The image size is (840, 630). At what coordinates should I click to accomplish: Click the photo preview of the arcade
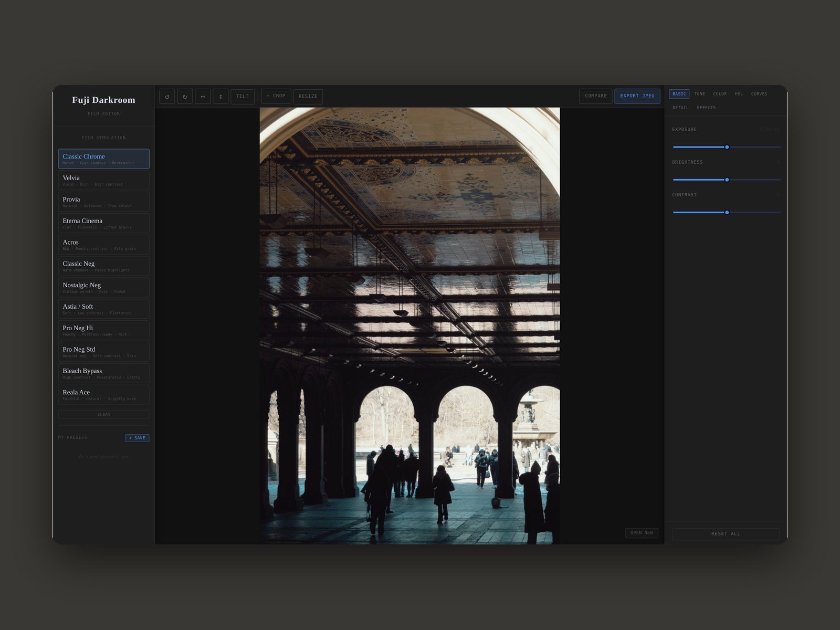pyautogui.click(x=409, y=325)
